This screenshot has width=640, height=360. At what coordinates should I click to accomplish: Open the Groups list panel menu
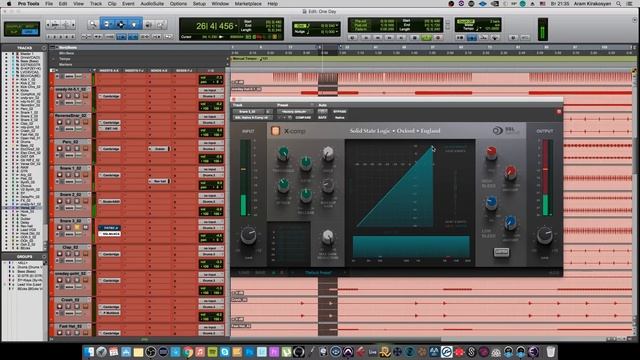pos(44,257)
